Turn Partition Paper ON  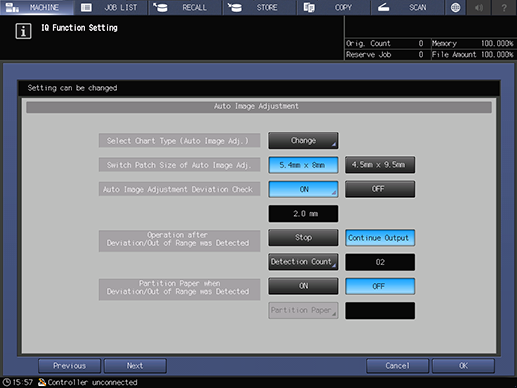[x=303, y=286]
